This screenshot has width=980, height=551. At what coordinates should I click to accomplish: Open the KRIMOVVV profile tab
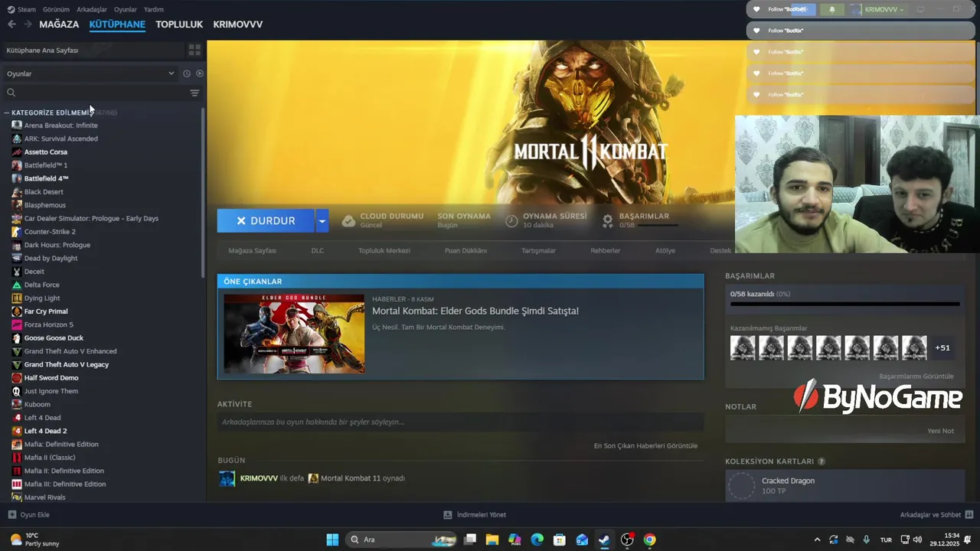[x=238, y=24]
